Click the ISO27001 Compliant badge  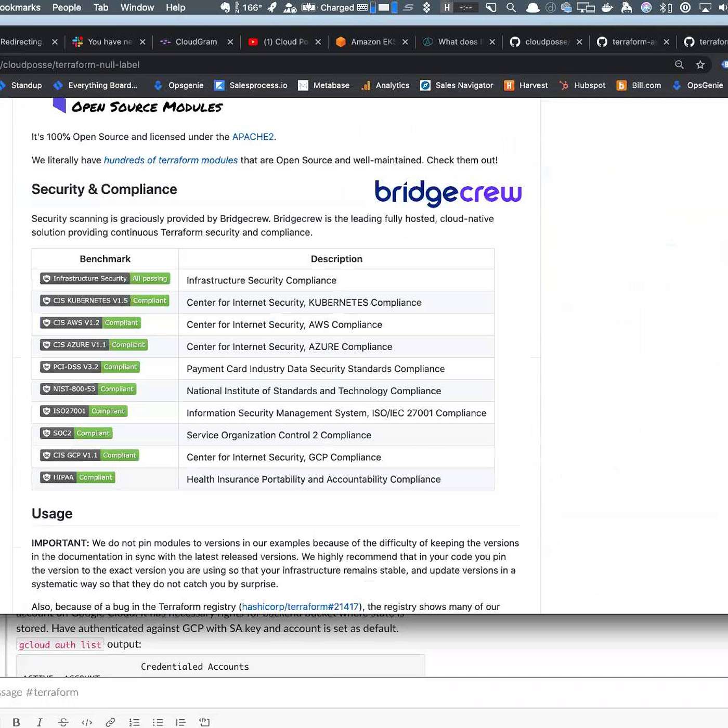pyautogui.click(x=84, y=411)
